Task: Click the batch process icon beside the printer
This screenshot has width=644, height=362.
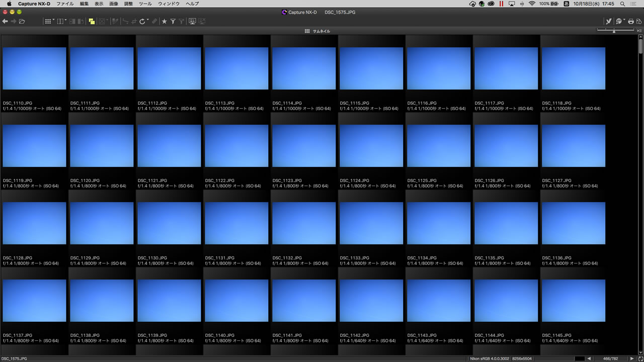Action: coord(639,21)
